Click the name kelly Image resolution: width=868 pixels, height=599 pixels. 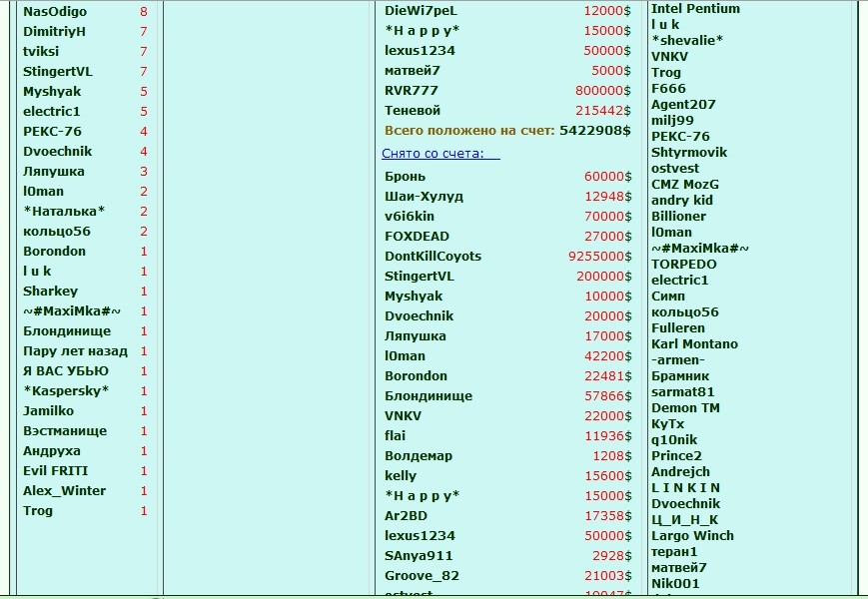pos(401,475)
